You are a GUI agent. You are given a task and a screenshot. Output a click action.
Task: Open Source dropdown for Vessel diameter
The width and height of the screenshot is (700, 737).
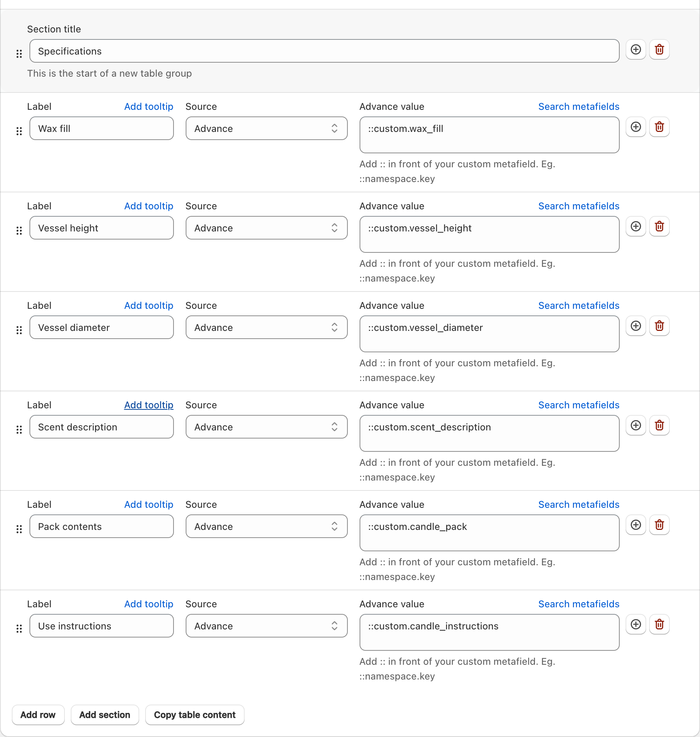tap(266, 327)
